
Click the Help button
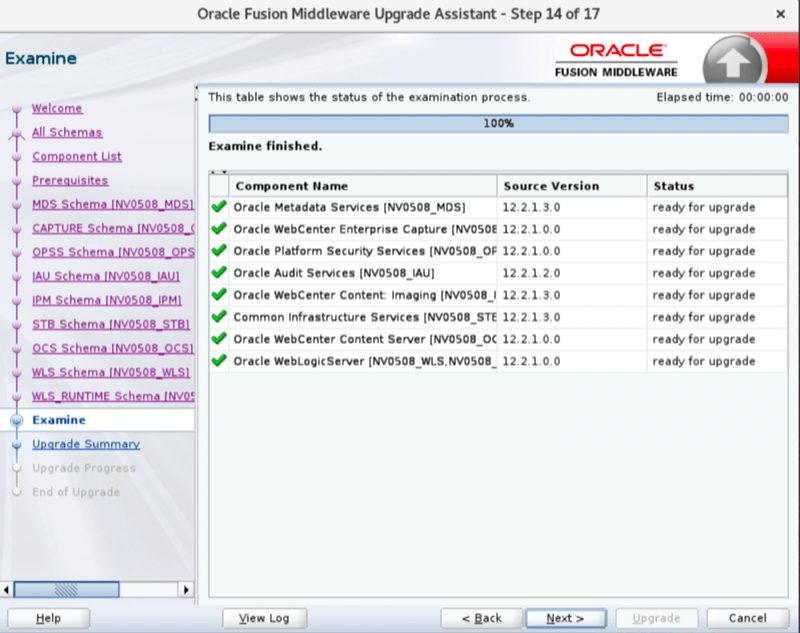pos(48,618)
